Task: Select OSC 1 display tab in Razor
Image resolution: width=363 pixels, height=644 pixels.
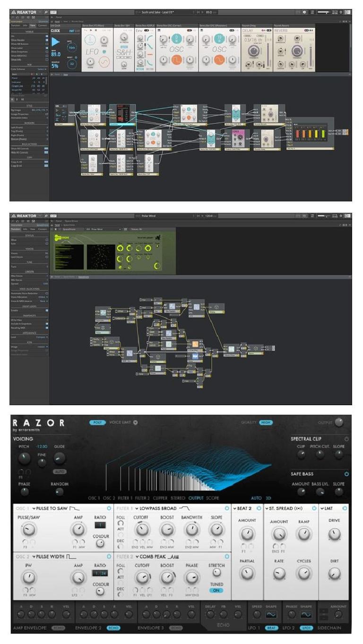Action: (x=94, y=498)
